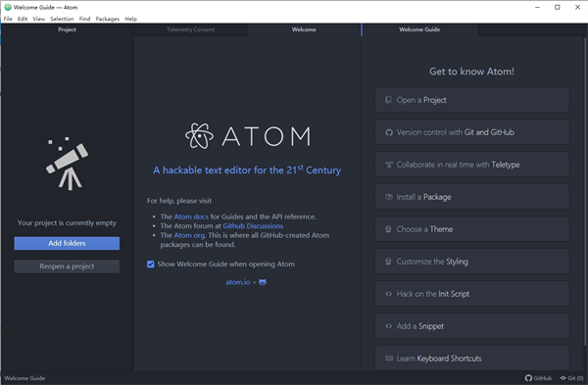
Task: Expand Collaborate in real time with Teletype
Action: click(x=472, y=165)
